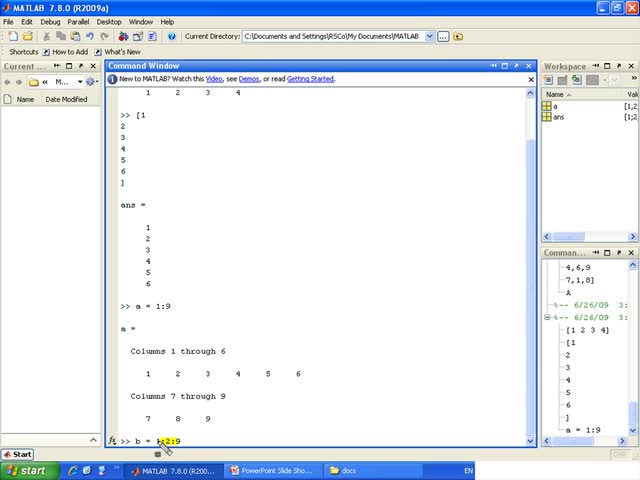
Task: Open the File menu
Action: click(8, 22)
